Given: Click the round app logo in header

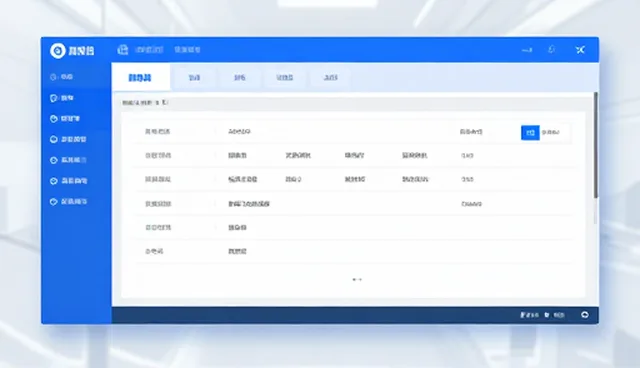Looking at the screenshot, I should (x=58, y=51).
